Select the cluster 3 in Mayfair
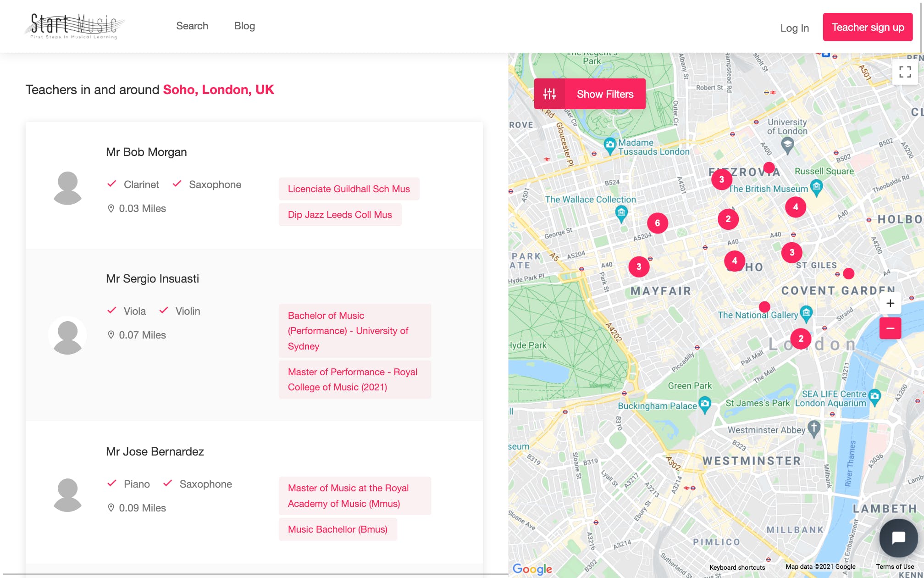The height and width of the screenshot is (578, 924). point(639,267)
